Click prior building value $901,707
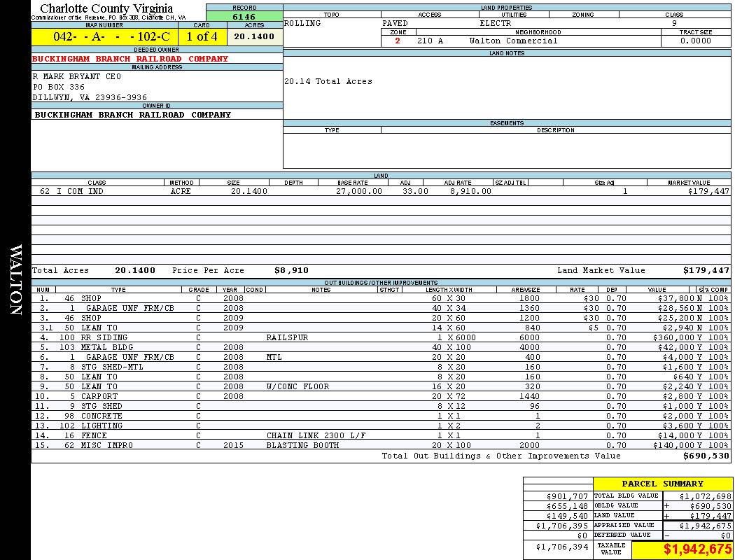Screen dimensions: 735x560 [567, 496]
